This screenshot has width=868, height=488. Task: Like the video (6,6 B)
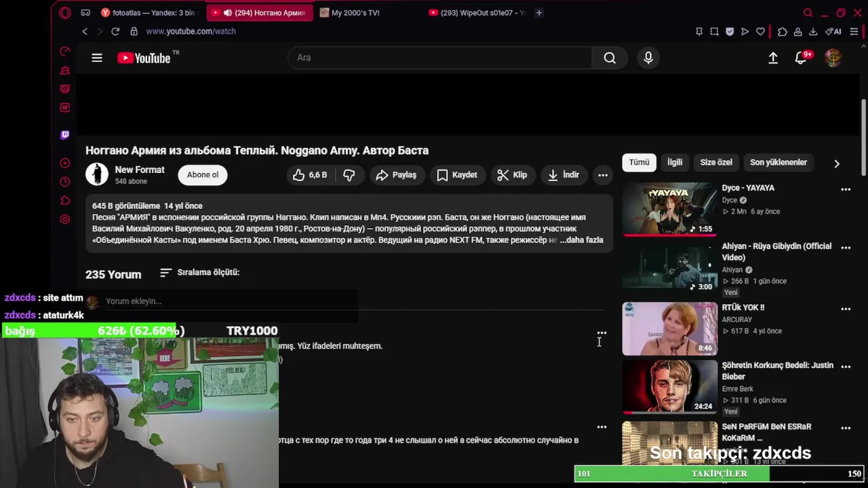[310, 175]
